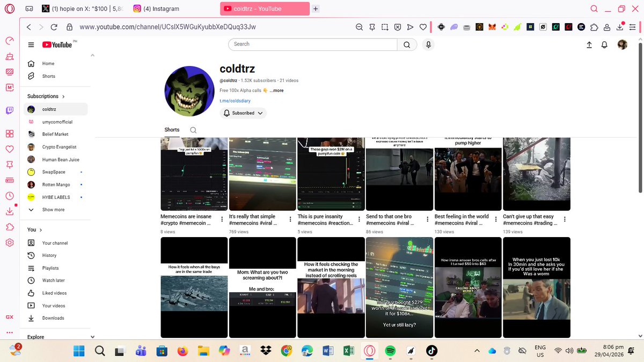Open a new browser tab
The image size is (644, 362).
click(x=316, y=9)
